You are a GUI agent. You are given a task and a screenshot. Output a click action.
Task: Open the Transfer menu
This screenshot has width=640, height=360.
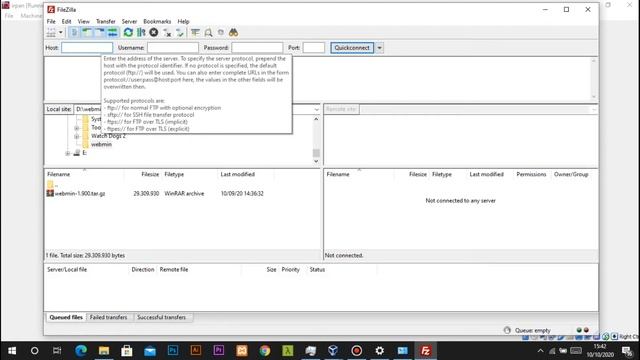(106, 21)
